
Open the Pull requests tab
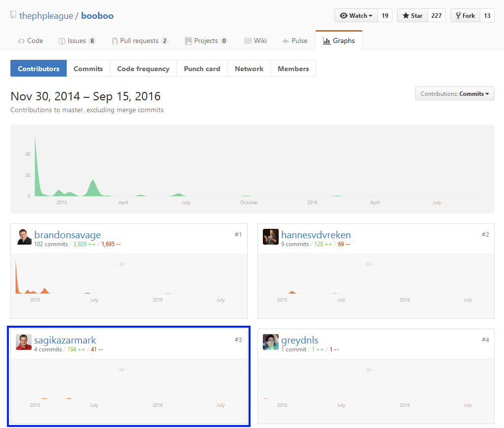pyautogui.click(x=140, y=41)
